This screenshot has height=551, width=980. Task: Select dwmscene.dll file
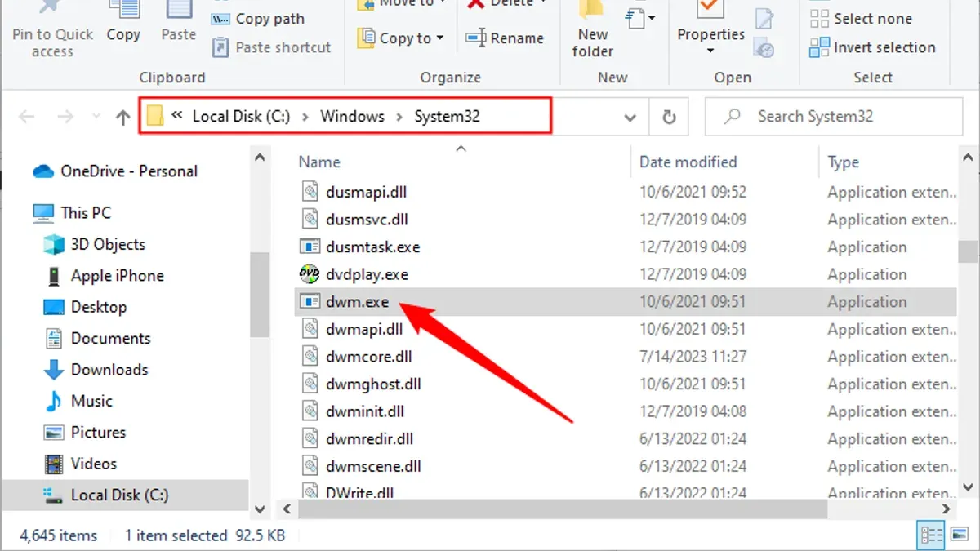pos(373,466)
